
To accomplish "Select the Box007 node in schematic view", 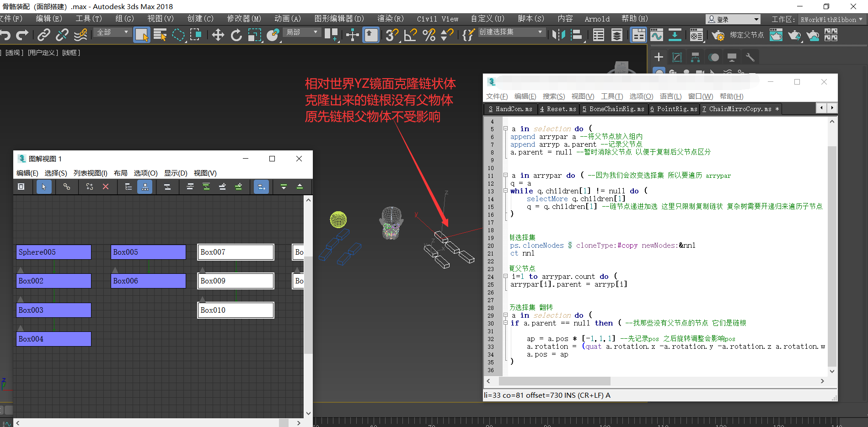I will click(236, 252).
